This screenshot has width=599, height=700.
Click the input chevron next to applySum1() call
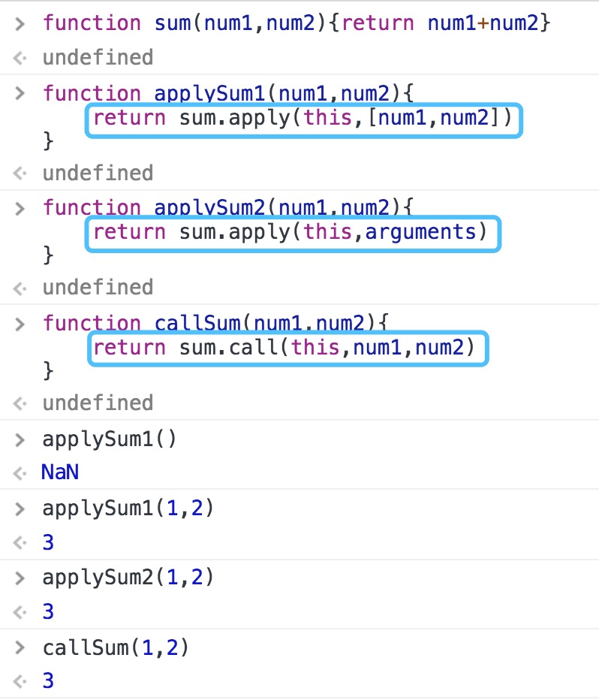point(20,439)
